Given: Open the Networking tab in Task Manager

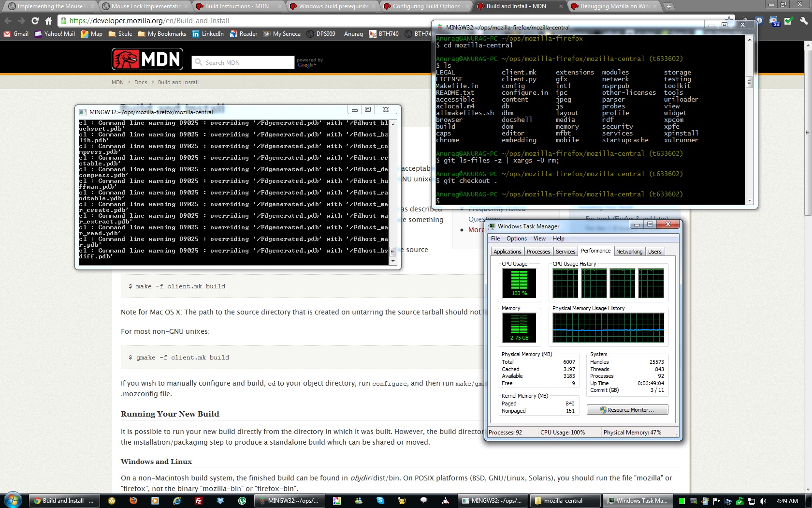Looking at the screenshot, I should click(629, 252).
